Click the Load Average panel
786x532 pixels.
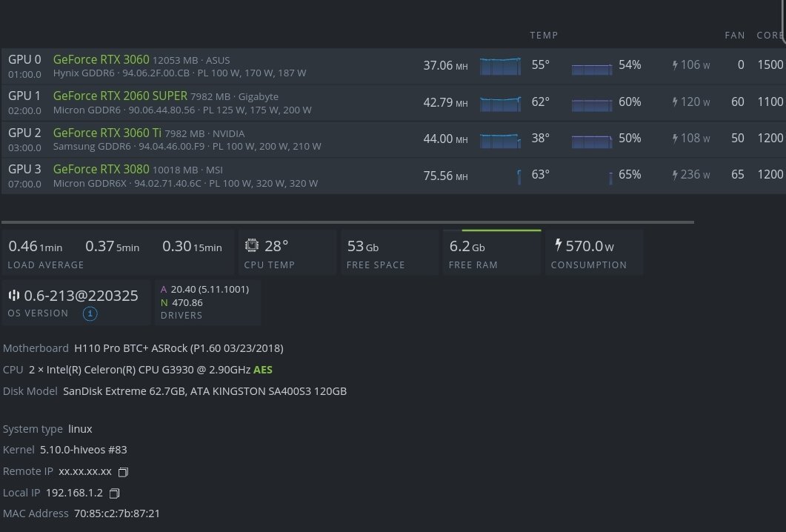118,252
